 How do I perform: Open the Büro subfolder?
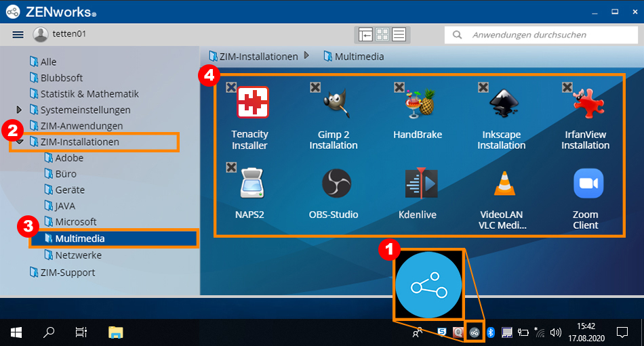tap(60, 174)
